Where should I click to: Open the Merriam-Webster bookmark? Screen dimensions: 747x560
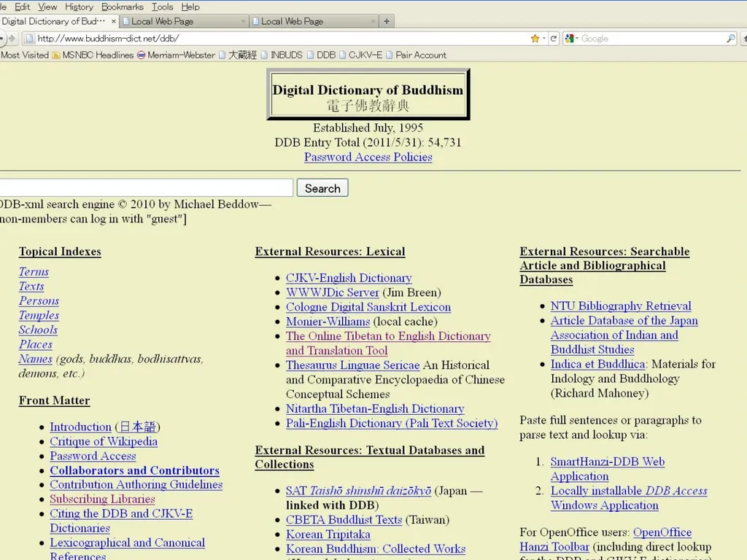click(x=177, y=55)
